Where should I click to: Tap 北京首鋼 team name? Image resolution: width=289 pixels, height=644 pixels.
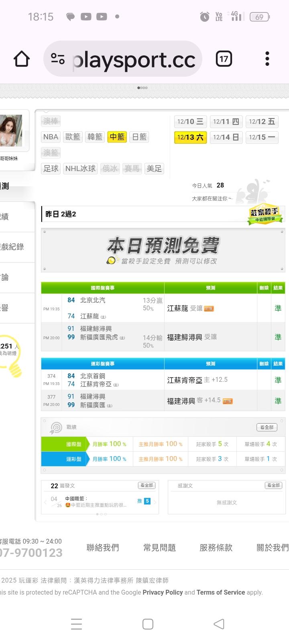93,376
